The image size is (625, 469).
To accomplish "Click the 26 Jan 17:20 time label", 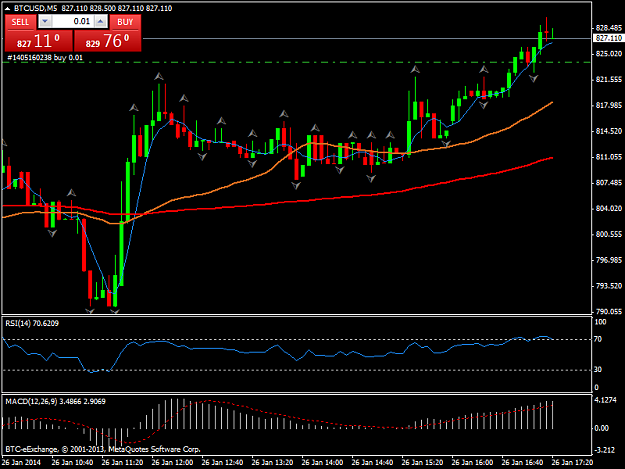I will (x=572, y=462).
